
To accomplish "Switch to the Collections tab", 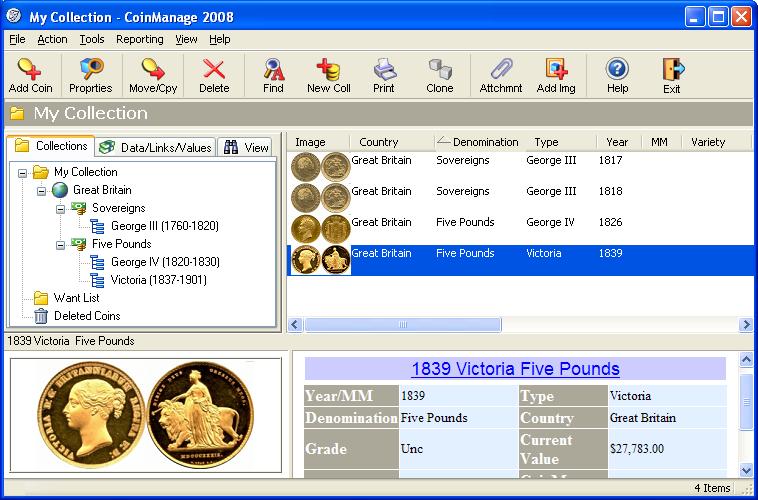I will (x=51, y=146).
